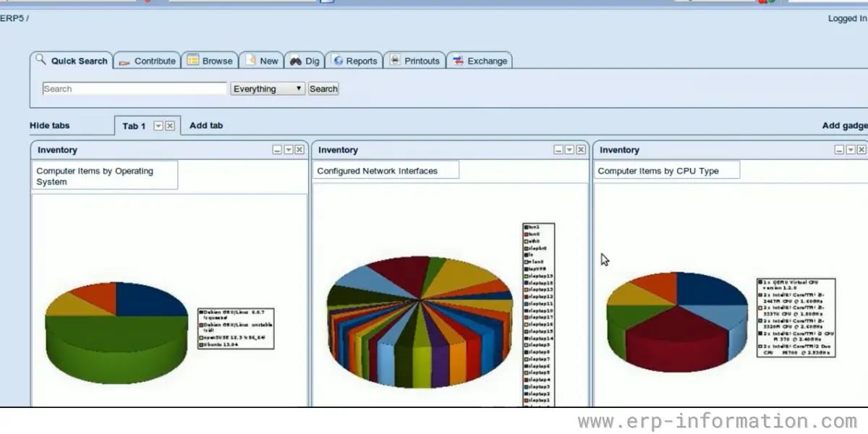This screenshot has width=868, height=434.
Task: Select the New tab
Action: pos(261,61)
